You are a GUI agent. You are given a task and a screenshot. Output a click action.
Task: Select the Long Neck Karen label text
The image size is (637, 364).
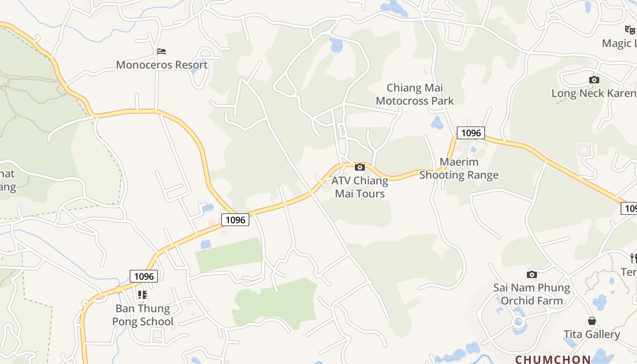pos(594,93)
